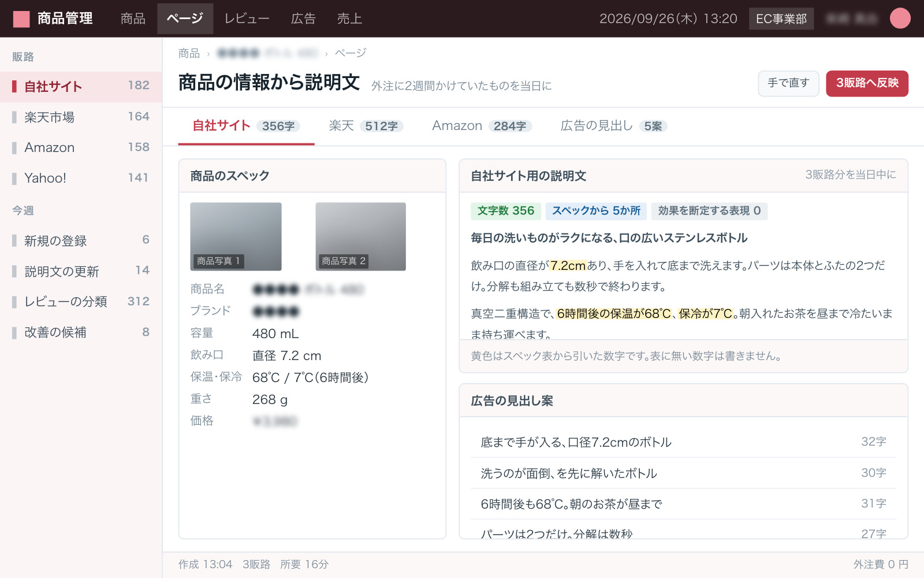
Task: Select headline 洗うのが面倒、を先に解いたボトル
Action: pyautogui.click(x=683, y=473)
